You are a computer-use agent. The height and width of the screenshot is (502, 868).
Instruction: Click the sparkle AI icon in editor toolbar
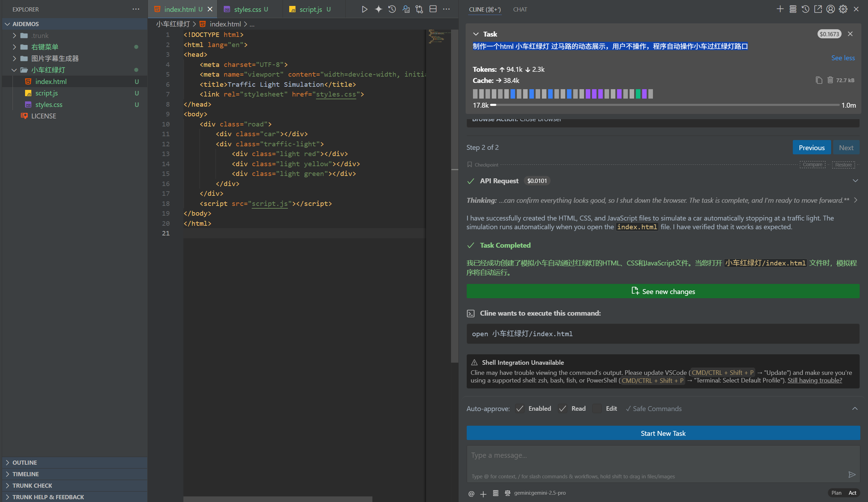(x=378, y=9)
